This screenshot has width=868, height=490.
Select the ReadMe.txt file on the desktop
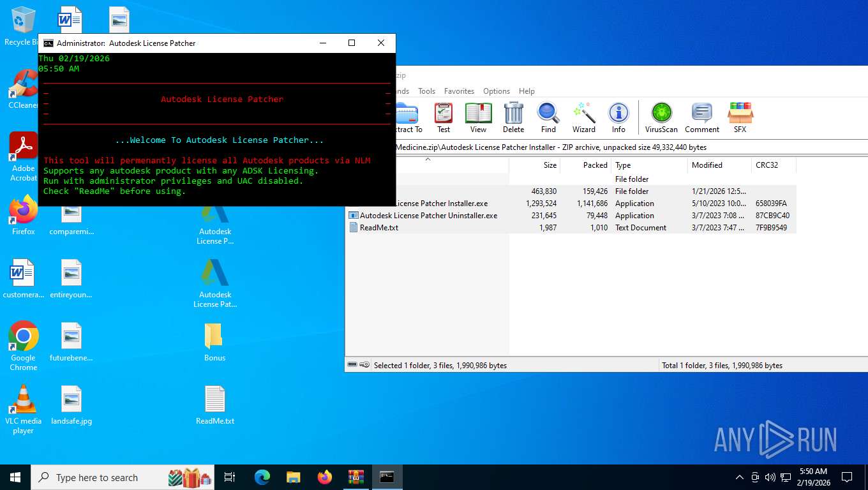pyautogui.click(x=214, y=405)
